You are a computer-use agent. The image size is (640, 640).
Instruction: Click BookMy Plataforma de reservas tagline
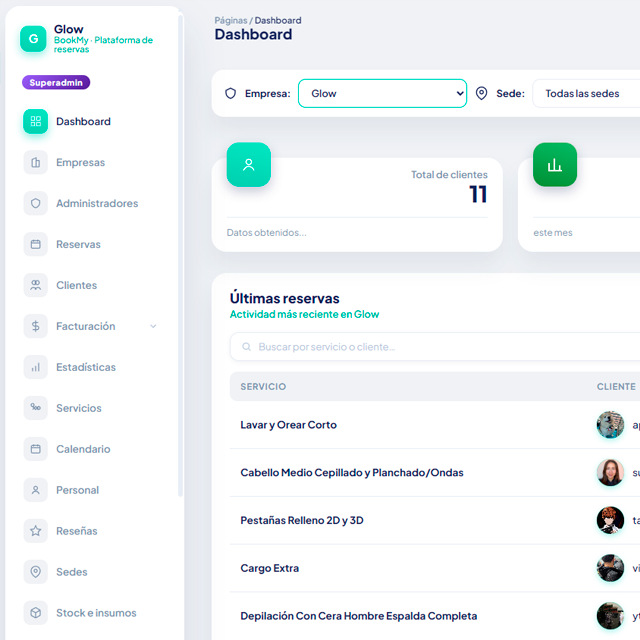click(x=103, y=44)
